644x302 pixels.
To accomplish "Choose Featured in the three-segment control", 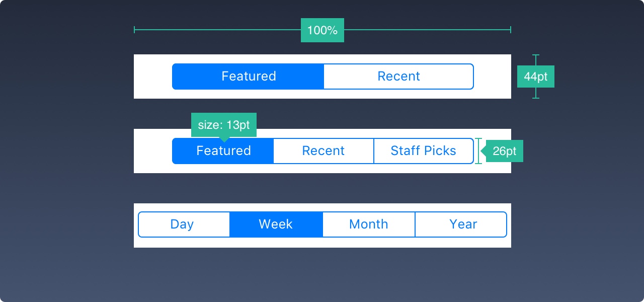I will (x=223, y=151).
